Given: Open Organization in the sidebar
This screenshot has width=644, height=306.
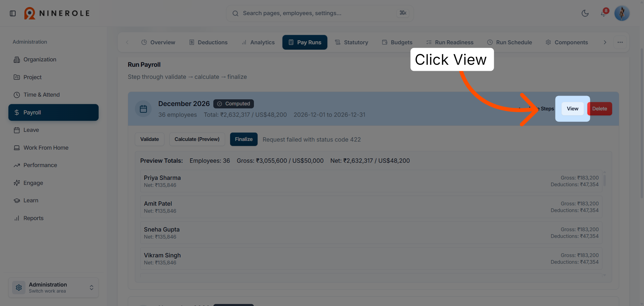Looking at the screenshot, I should pyautogui.click(x=54, y=60).
